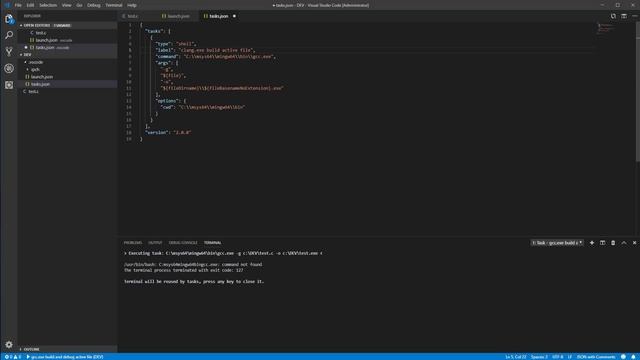Click "cwd" option line in the editor

[203, 107]
